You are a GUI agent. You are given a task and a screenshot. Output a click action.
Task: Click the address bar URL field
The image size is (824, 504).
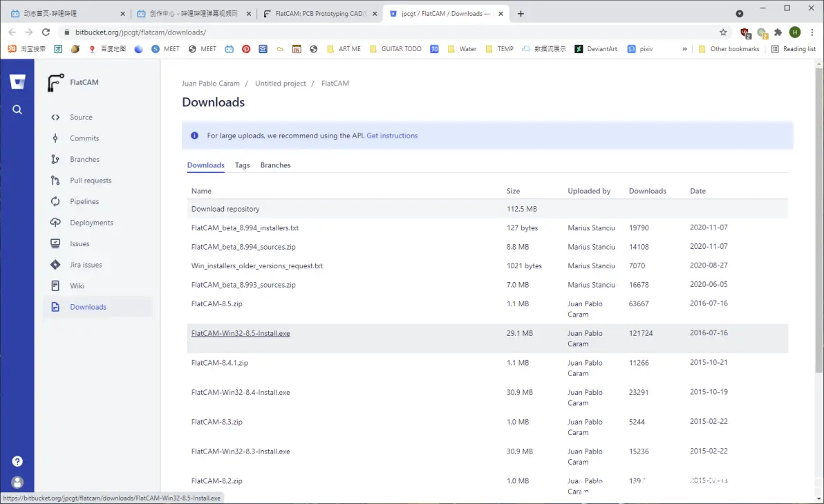[346, 32]
